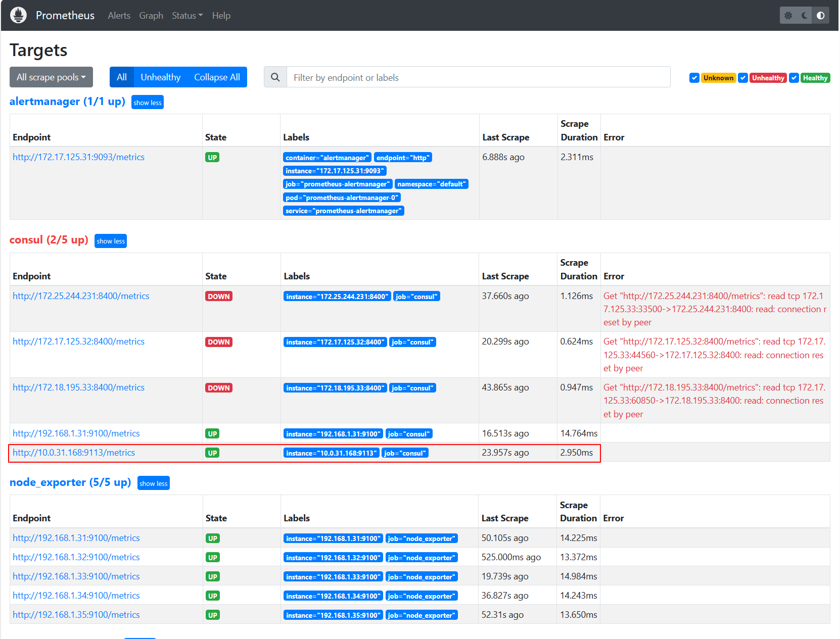Open the Graph page

click(151, 16)
